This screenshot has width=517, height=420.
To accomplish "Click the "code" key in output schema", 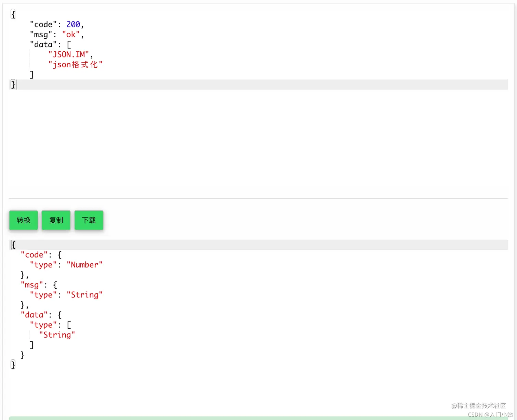I will tap(34, 255).
